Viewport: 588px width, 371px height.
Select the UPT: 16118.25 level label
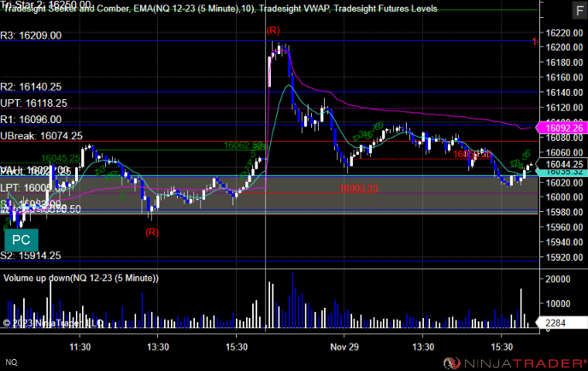coord(33,103)
